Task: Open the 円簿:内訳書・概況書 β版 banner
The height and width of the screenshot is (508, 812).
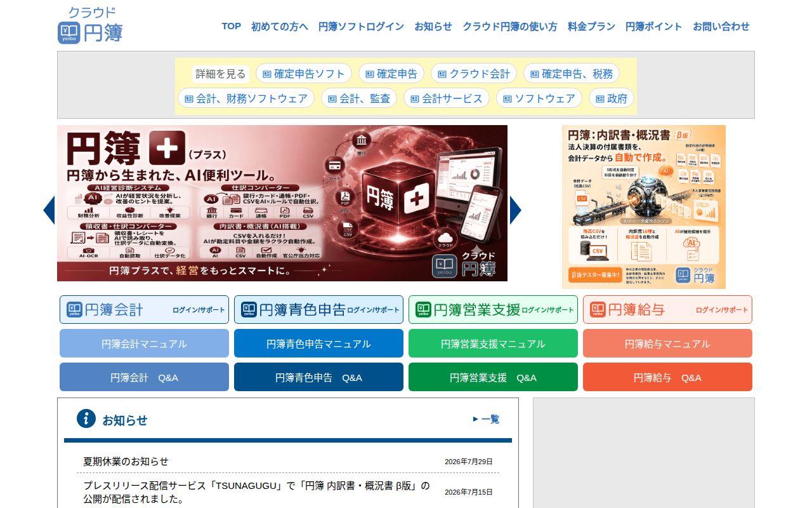Action: click(643, 207)
